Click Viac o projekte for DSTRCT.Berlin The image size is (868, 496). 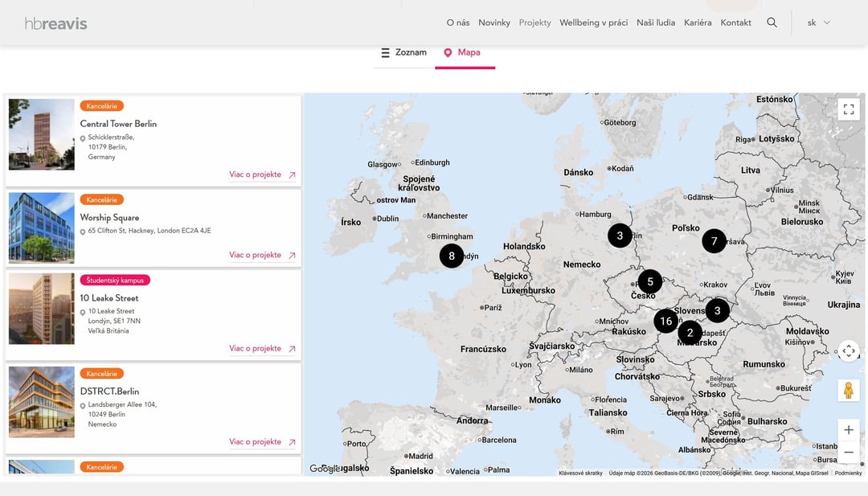click(256, 442)
